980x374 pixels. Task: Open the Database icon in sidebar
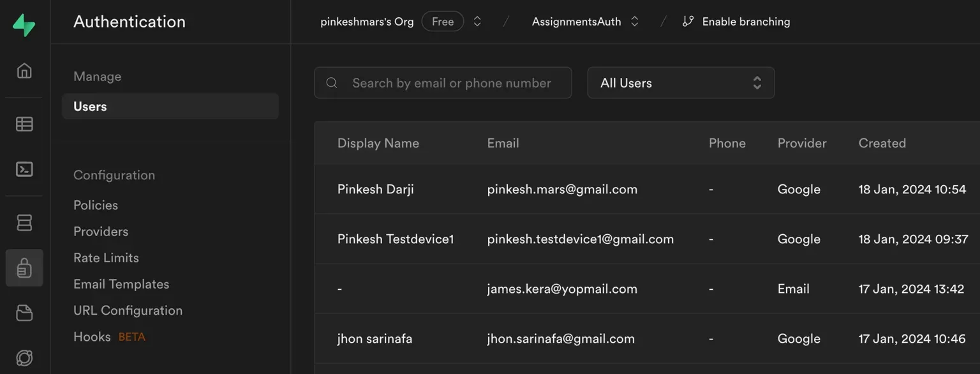(x=24, y=223)
